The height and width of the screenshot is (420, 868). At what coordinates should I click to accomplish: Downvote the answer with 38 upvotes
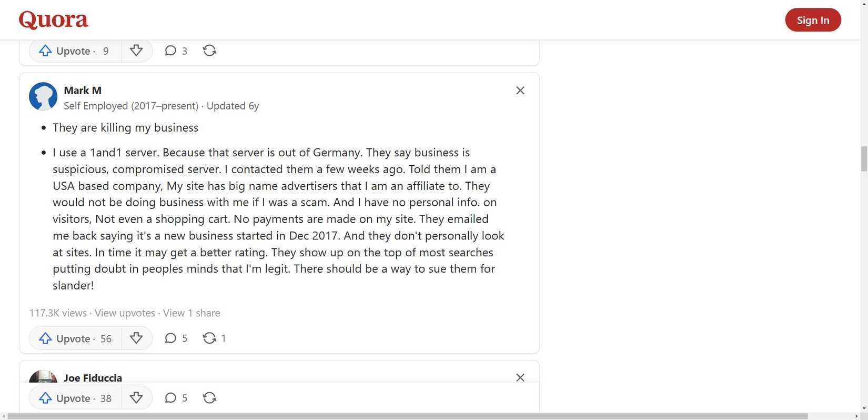[136, 398]
